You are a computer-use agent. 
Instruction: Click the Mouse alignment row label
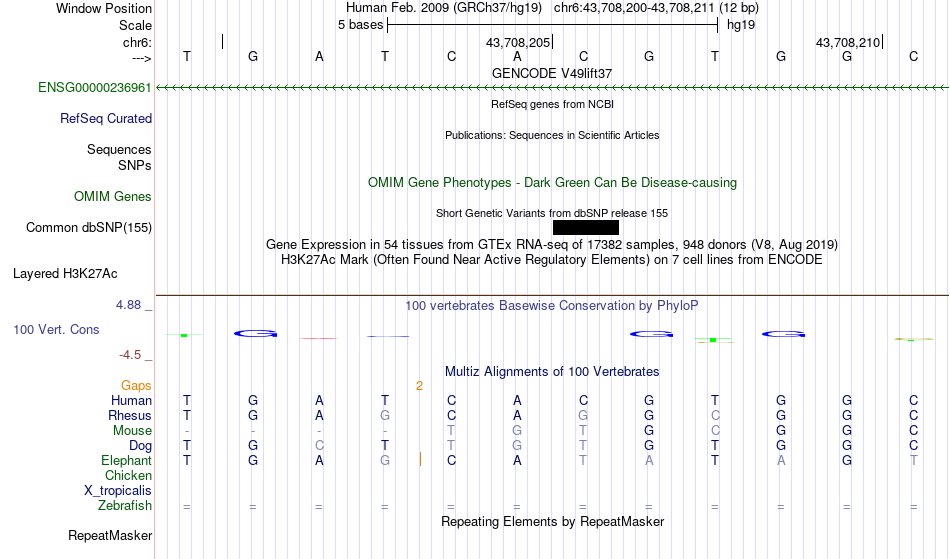(x=132, y=431)
